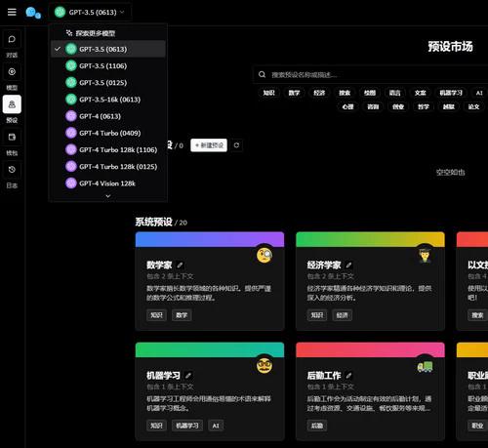Expand more models with the chevron below GPT-4 Vision
The image size is (488, 448).
(108, 196)
